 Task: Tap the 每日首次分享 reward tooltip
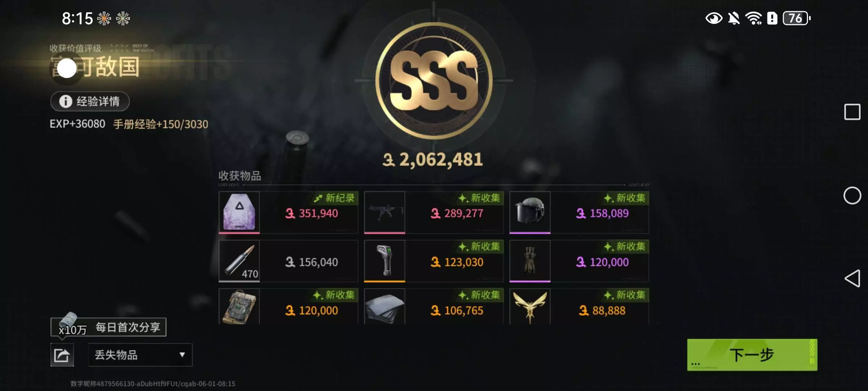point(109,327)
